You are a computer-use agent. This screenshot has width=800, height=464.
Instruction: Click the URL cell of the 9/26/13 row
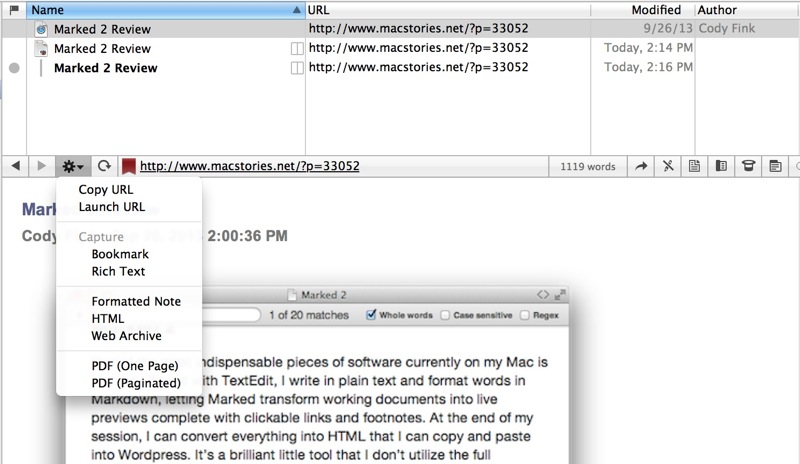coord(418,28)
